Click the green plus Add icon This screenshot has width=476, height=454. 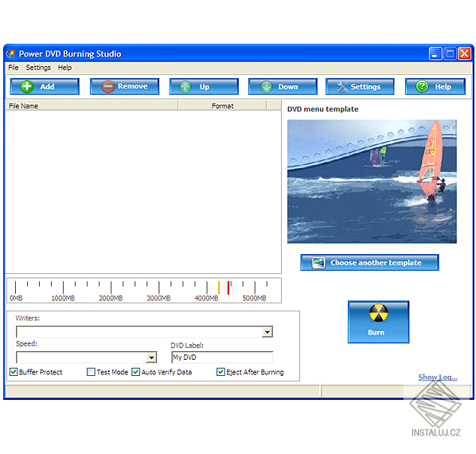click(27, 87)
